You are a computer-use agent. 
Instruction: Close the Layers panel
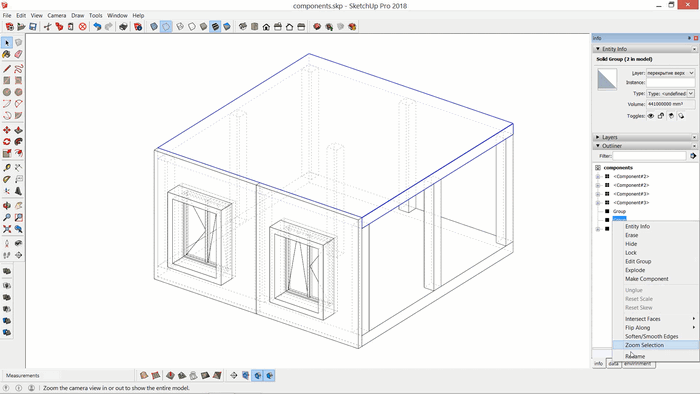click(694, 137)
